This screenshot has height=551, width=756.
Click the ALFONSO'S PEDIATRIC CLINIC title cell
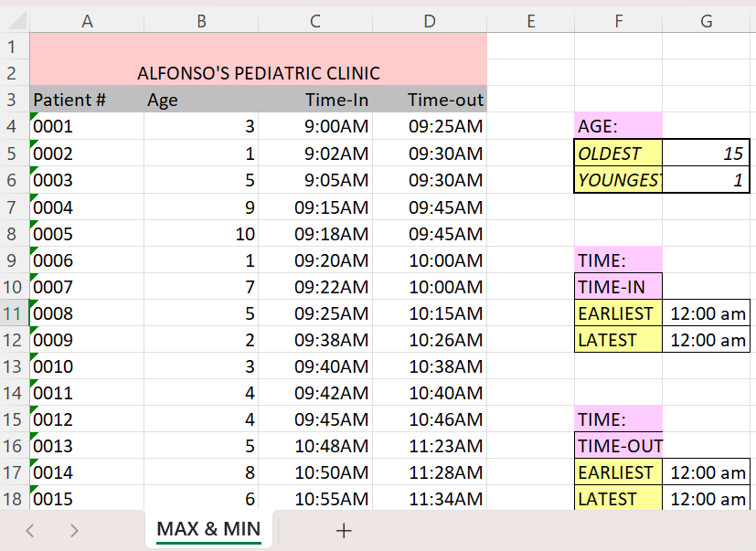[x=259, y=59]
